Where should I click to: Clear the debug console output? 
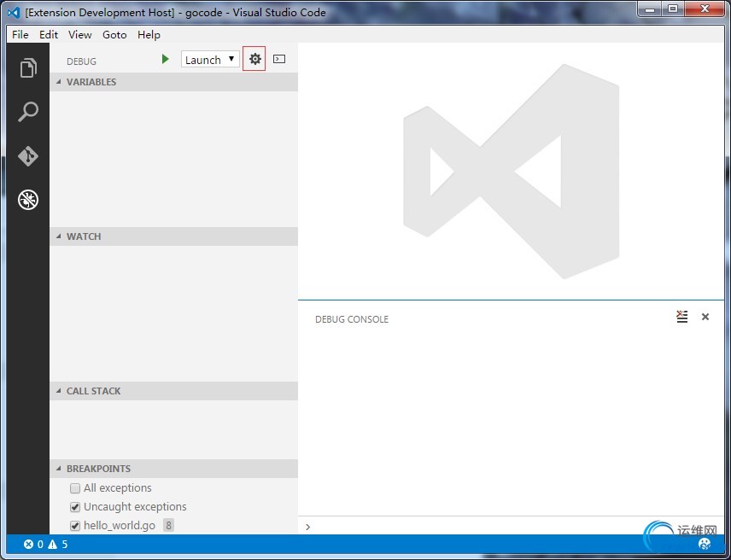[682, 317]
